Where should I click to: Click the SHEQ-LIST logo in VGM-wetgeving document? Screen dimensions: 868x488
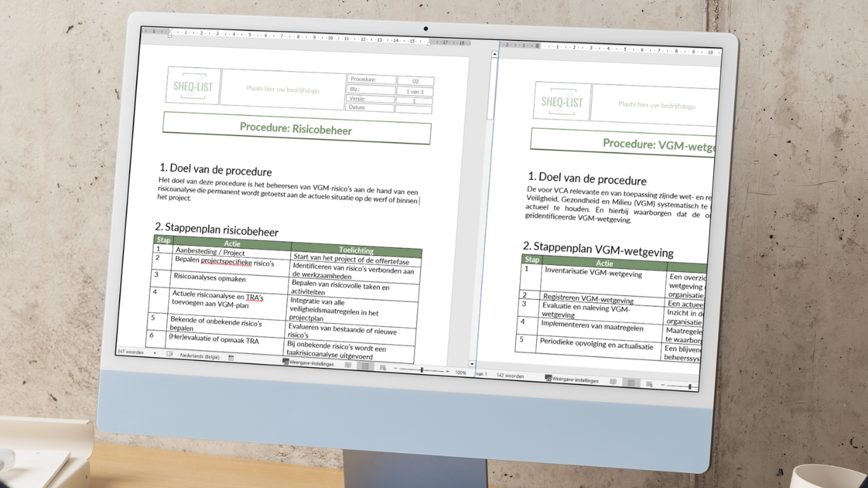[562, 102]
